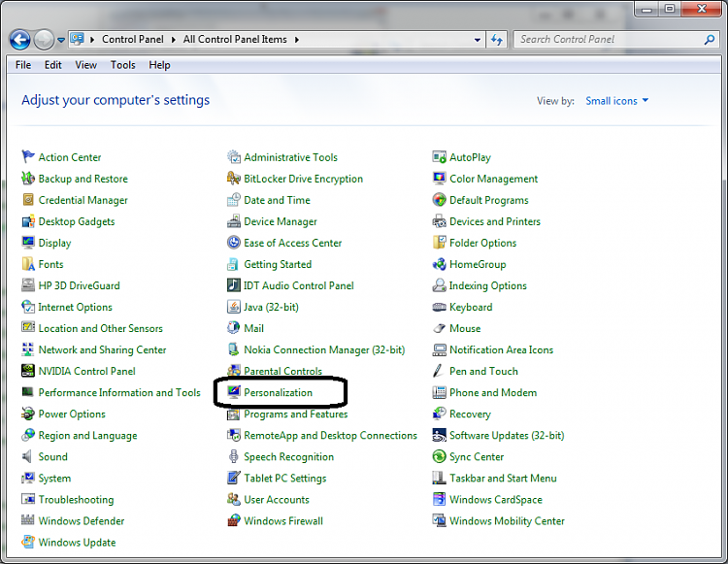Open the User Accounts link
Image resolution: width=728 pixels, height=564 pixels.
coord(277,499)
